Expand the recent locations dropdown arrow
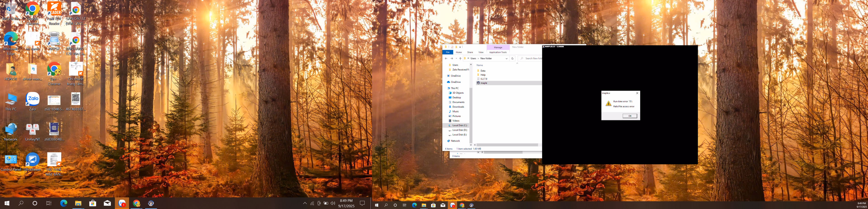This screenshot has height=209, width=868. click(456, 58)
